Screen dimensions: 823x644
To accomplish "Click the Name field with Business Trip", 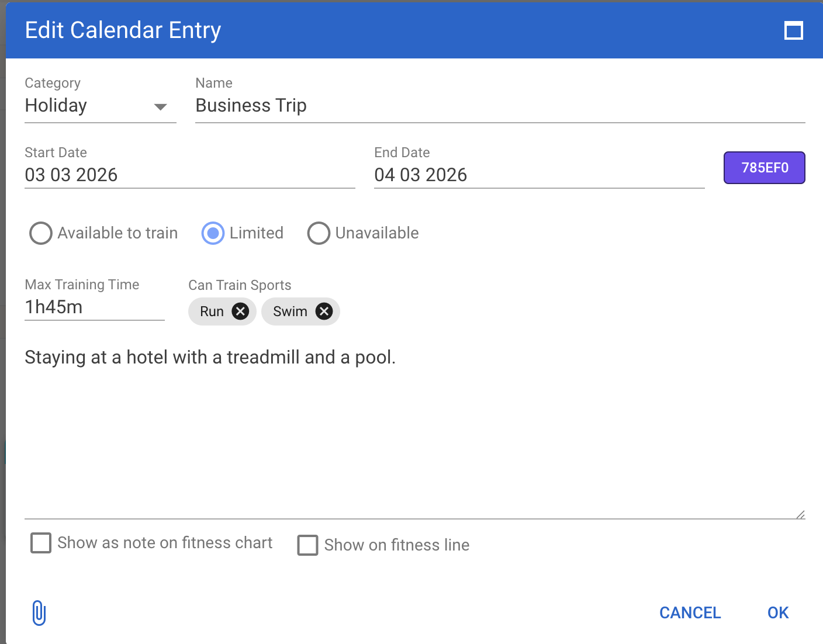I will [x=500, y=106].
